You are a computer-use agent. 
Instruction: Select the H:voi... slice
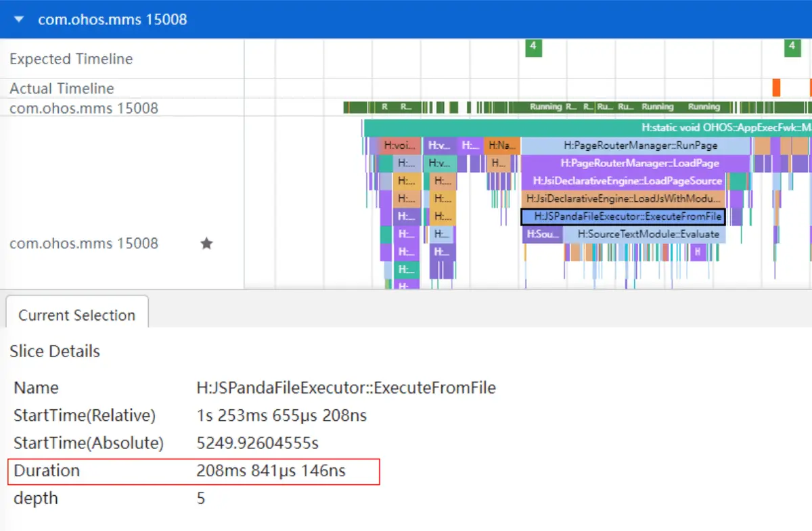tap(400, 145)
